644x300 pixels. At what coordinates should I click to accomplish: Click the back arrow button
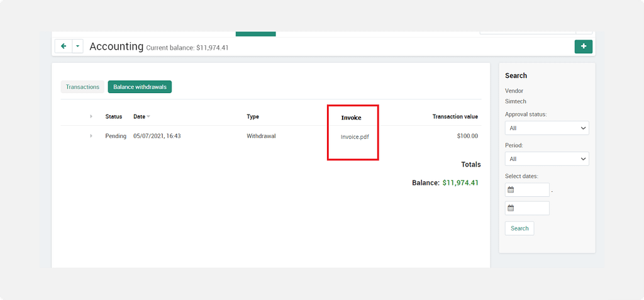click(x=64, y=47)
